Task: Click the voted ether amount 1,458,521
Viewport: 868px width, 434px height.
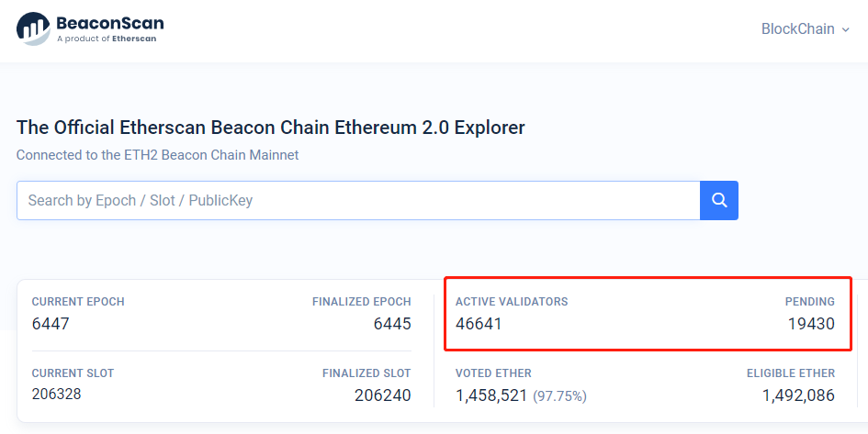Action: pyautogui.click(x=491, y=395)
